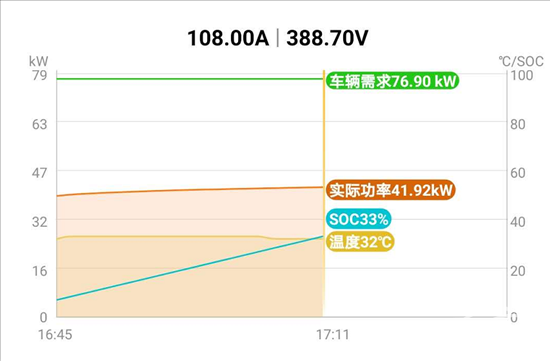Viewport: 550px width, 361px height.
Task: Tap the 32 tick on kW axis
Action: [39, 221]
